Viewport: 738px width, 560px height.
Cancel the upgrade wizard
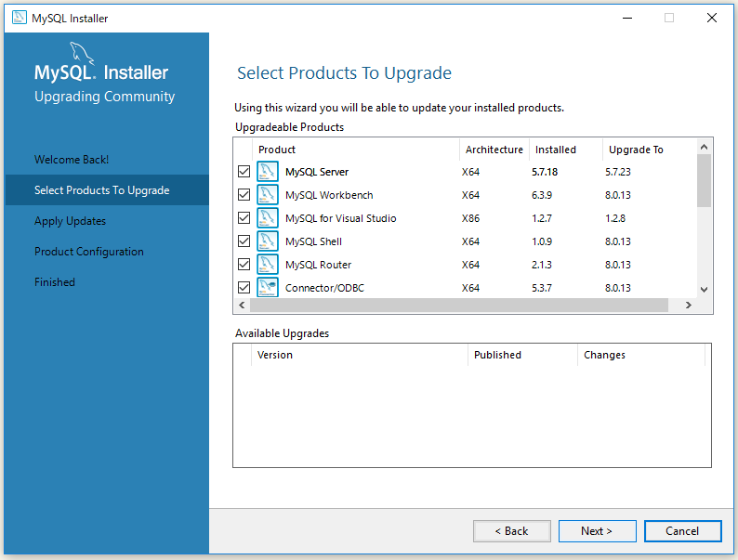coord(682,531)
